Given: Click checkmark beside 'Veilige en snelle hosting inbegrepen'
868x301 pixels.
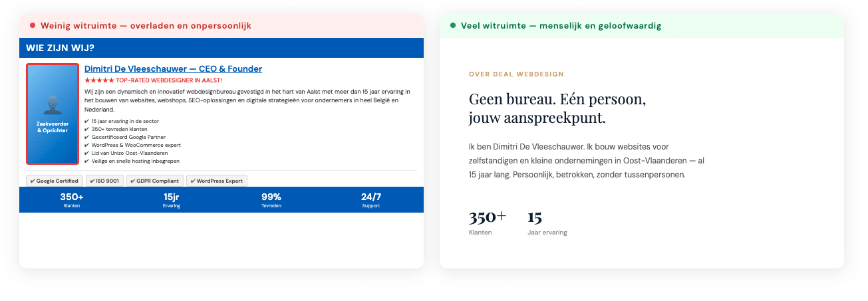Looking at the screenshot, I should [87, 161].
